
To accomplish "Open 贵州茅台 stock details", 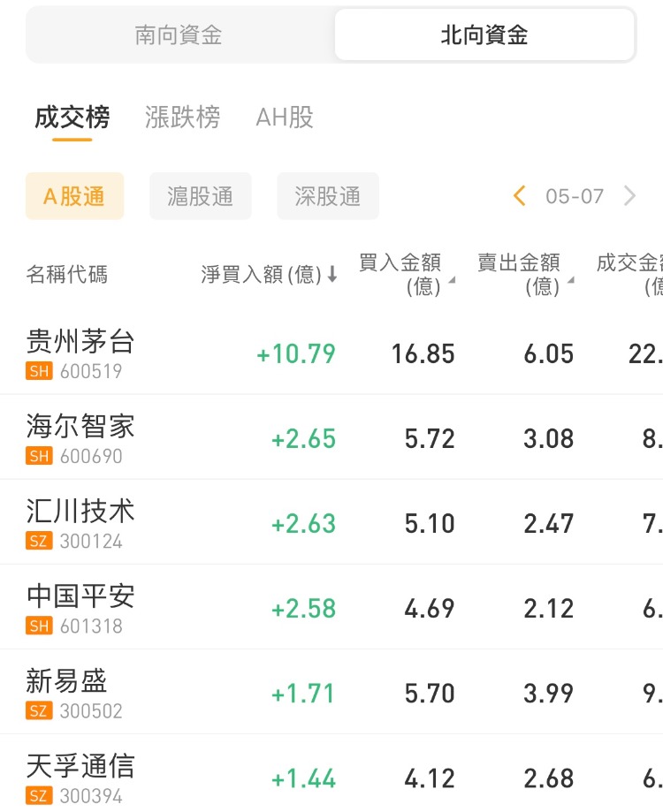I will click(x=80, y=342).
